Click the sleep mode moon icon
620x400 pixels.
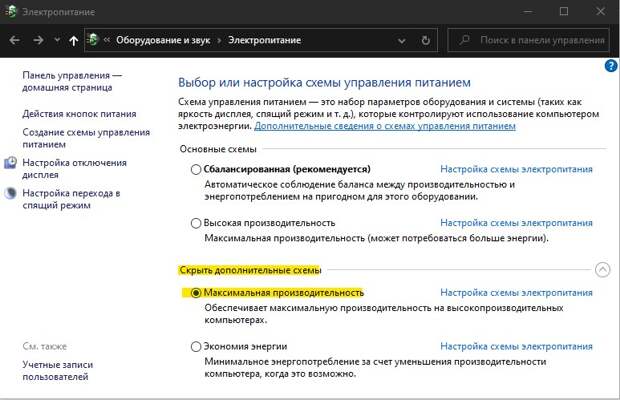(x=10, y=193)
